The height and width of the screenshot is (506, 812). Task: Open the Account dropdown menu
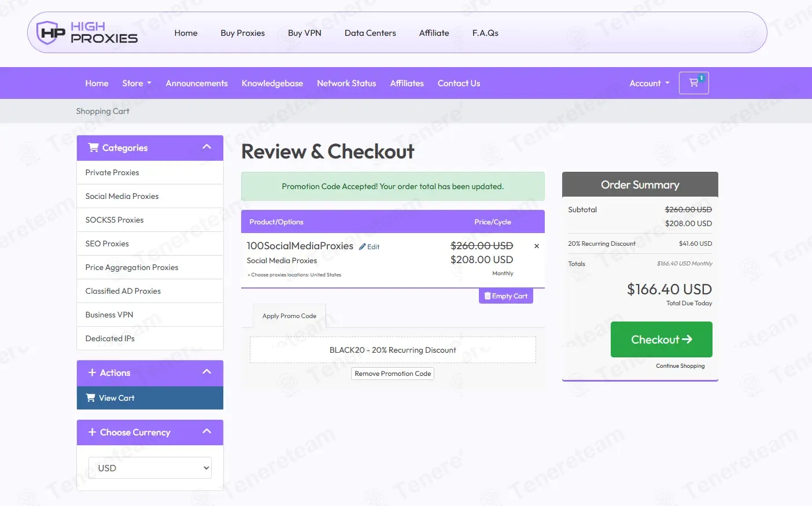pyautogui.click(x=649, y=83)
